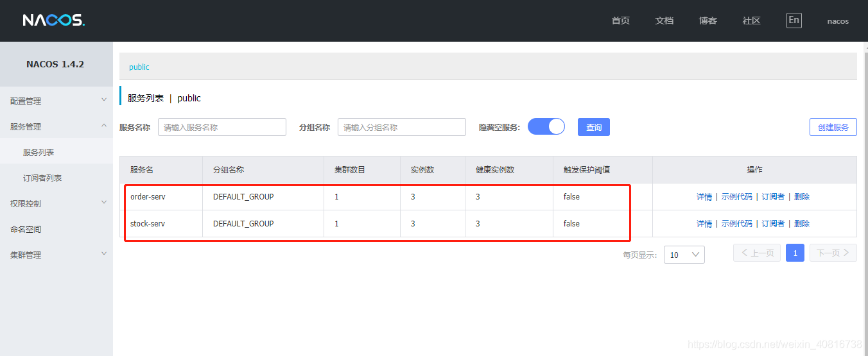
Task: Click the order-serv service name
Action: pyautogui.click(x=148, y=197)
